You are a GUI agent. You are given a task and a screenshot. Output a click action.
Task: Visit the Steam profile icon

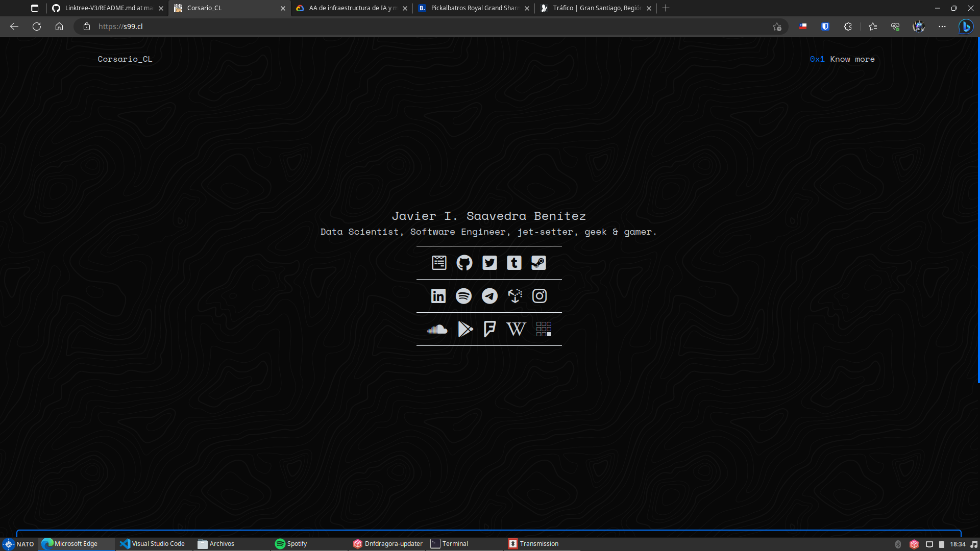click(x=538, y=263)
